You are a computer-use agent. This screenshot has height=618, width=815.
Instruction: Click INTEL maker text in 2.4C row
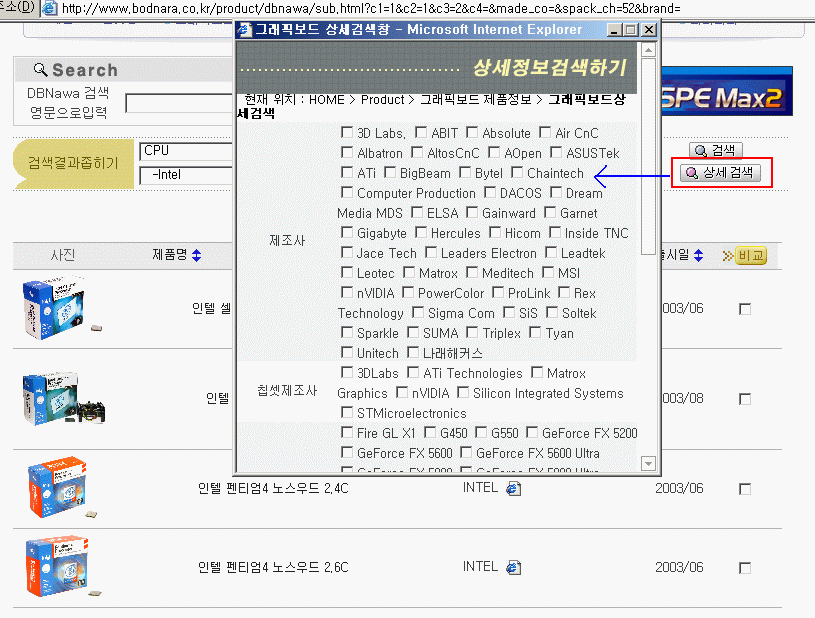click(480, 488)
